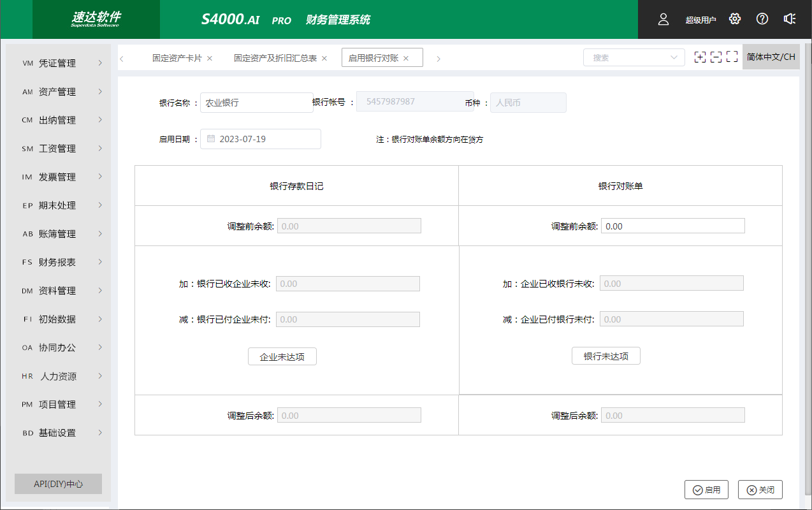This screenshot has width=812, height=510.
Task: Open help with the question mark icon
Action: tap(762, 19)
